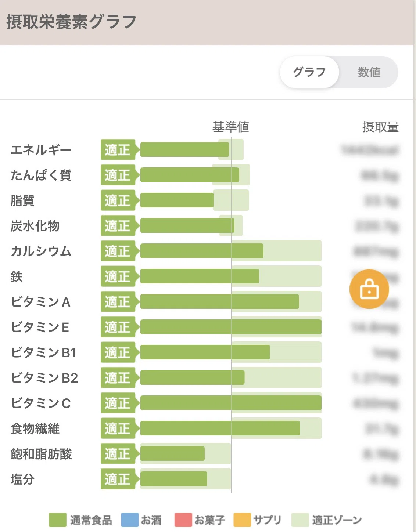
Task: Click the 適正 badge beside 塩分
Action: (119, 479)
